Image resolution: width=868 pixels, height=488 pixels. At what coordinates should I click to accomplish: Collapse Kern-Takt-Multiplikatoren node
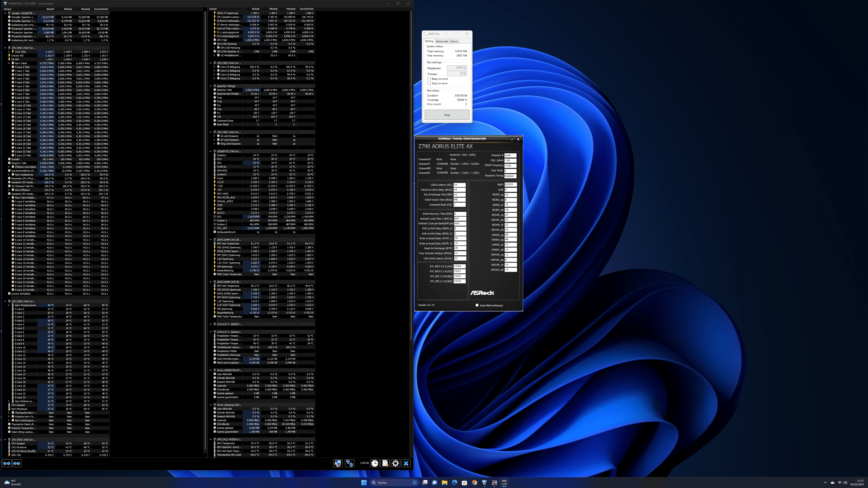pos(9,198)
